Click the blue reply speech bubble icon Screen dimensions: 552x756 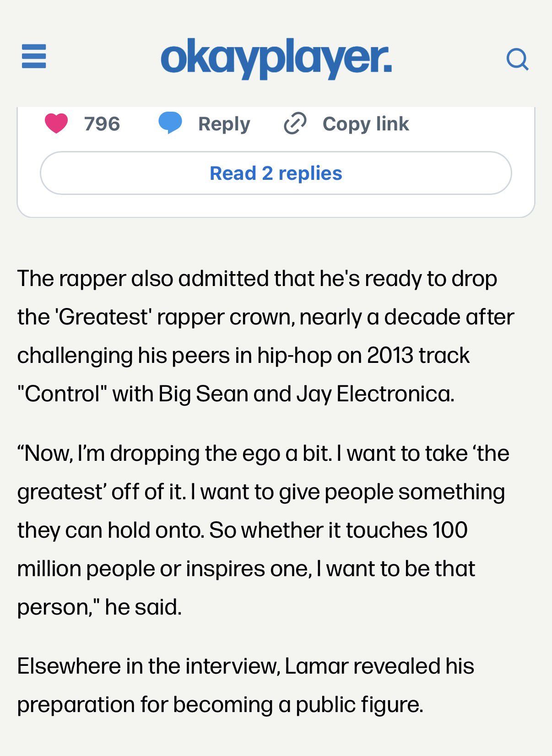170,123
